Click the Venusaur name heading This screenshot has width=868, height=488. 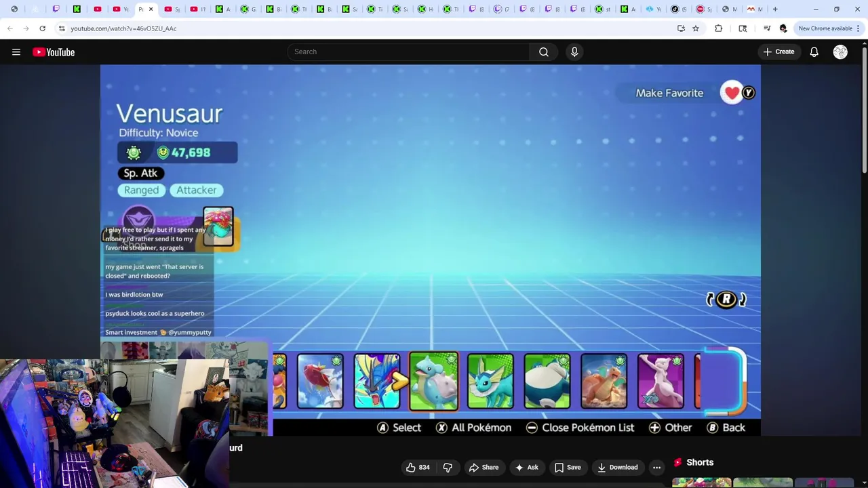170,114
